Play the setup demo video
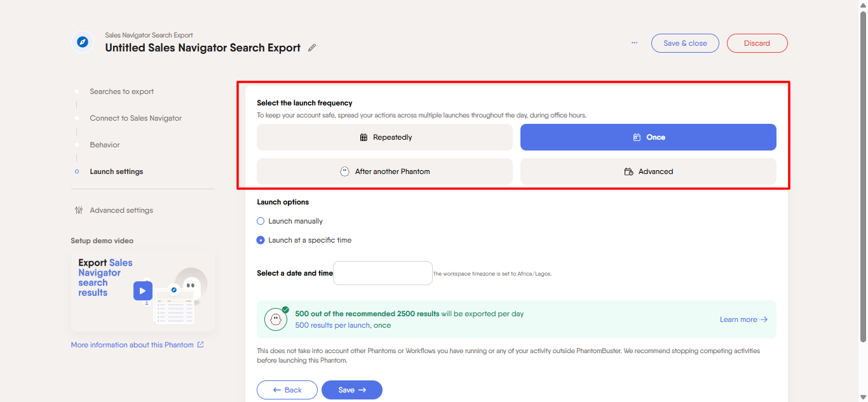The height and width of the screenshot is (402, 868). (142, 291)
